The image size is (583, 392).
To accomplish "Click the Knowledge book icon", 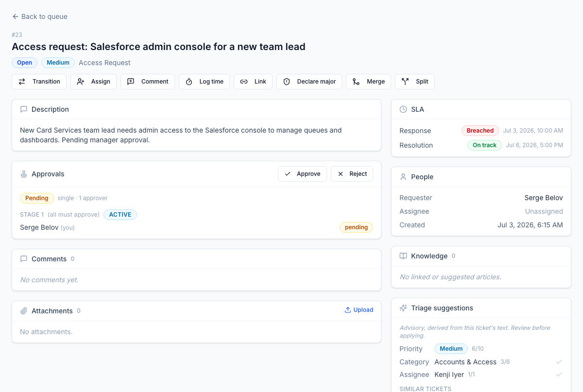I will point(403,256).
